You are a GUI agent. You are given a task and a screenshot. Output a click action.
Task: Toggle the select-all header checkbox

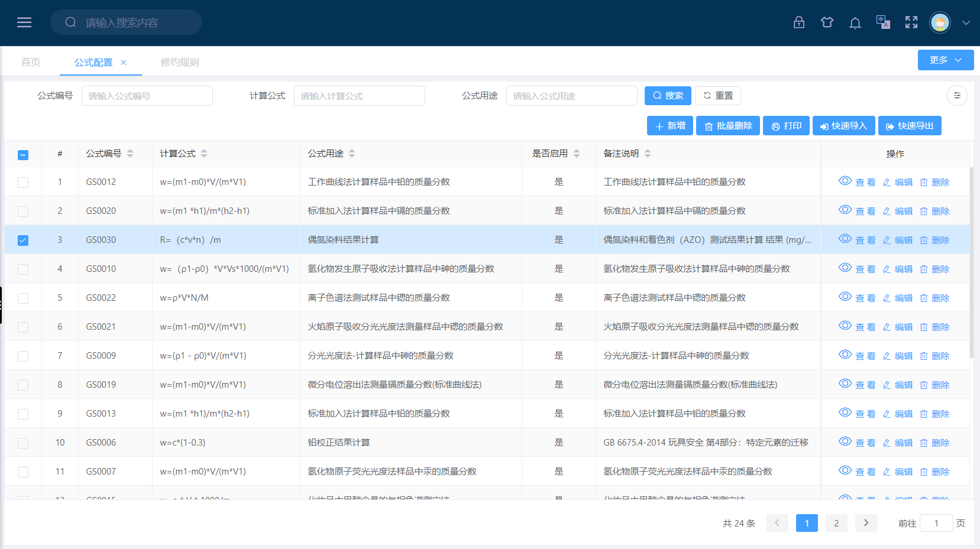point(23,155)
